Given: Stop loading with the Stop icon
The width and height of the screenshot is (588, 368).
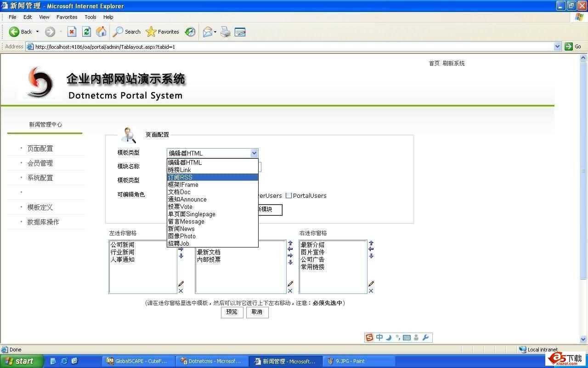Looking at the screenshot, I should click(x=72, y=32).
